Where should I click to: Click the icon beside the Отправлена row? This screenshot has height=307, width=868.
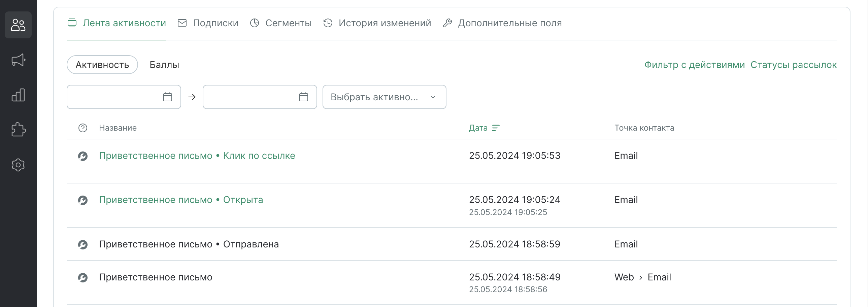click(83, 244)
